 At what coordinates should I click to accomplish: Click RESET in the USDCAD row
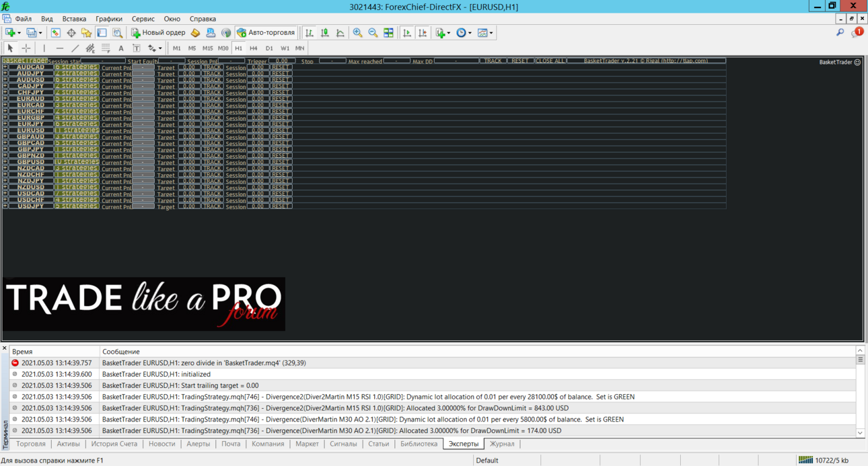[281, 194]
